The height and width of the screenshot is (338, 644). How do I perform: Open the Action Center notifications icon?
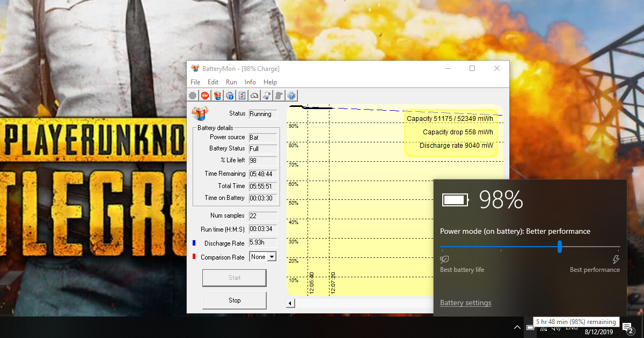pos(627,328)
